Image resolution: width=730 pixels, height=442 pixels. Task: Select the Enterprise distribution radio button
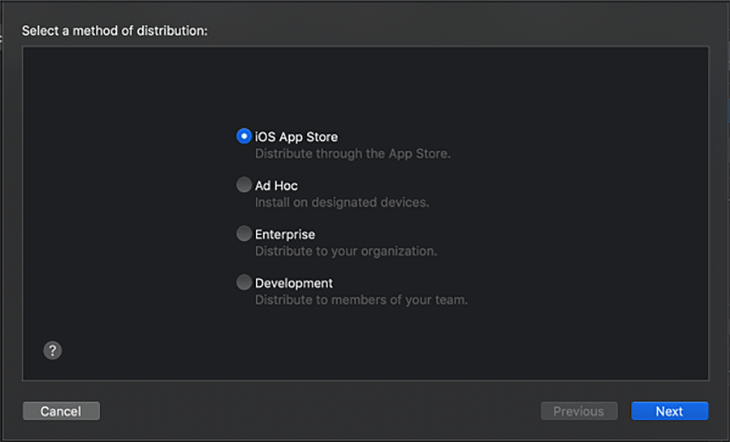(x=244, y=233)
